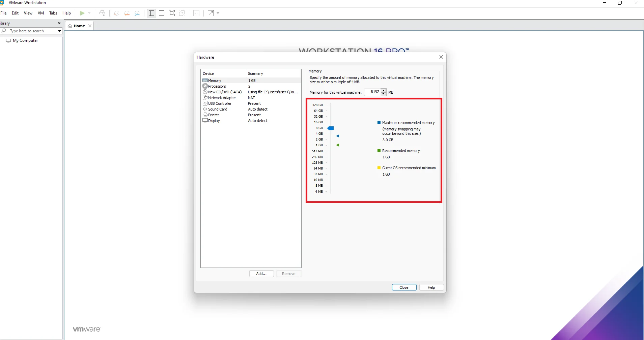Click the Show or hide library icon

click(x=151, y=13)
